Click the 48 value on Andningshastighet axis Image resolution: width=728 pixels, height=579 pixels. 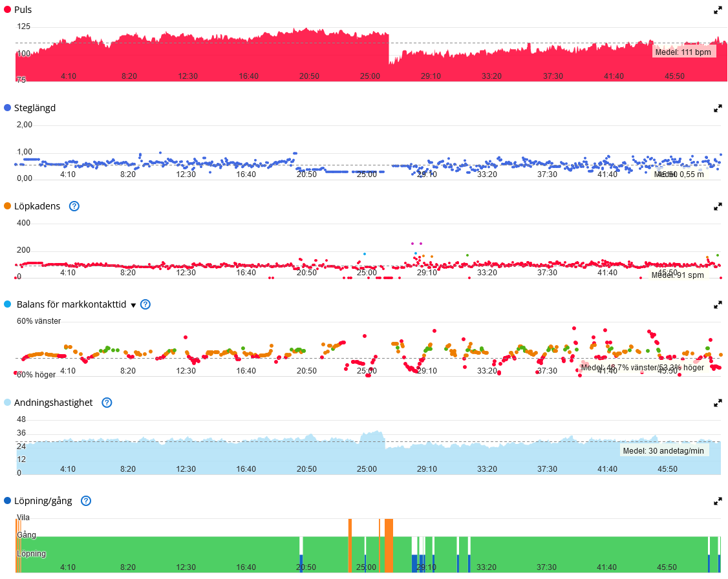[21, 419]
